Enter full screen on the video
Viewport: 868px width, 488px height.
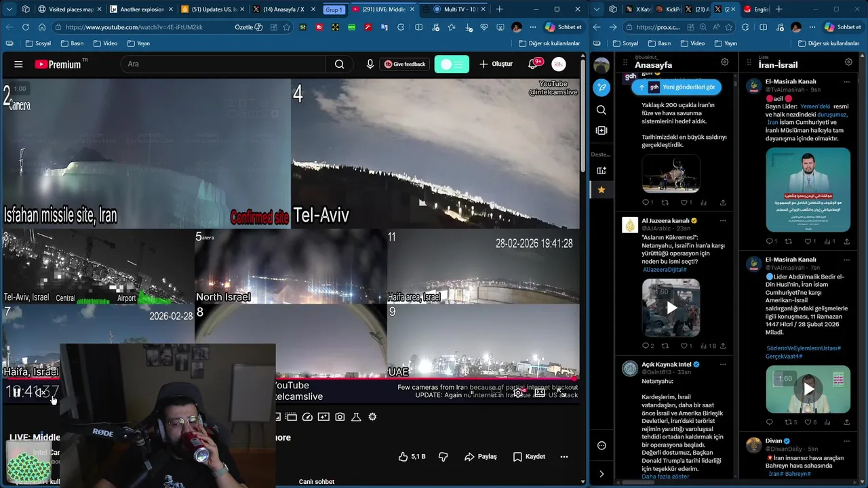coord(562,392)
